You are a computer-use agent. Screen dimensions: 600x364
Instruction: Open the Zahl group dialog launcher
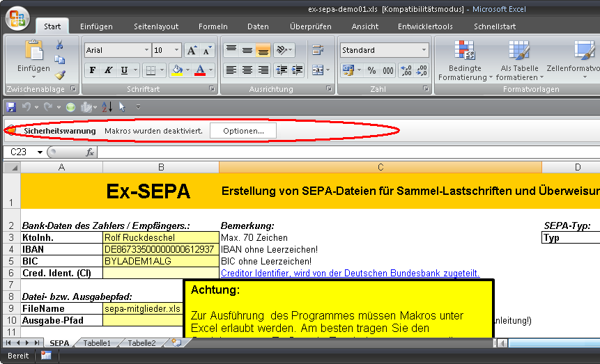(x=426, y=88)
